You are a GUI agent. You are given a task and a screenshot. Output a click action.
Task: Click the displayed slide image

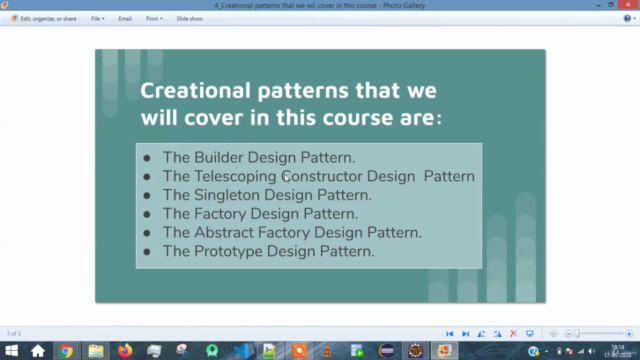click(x=320, y=176)
